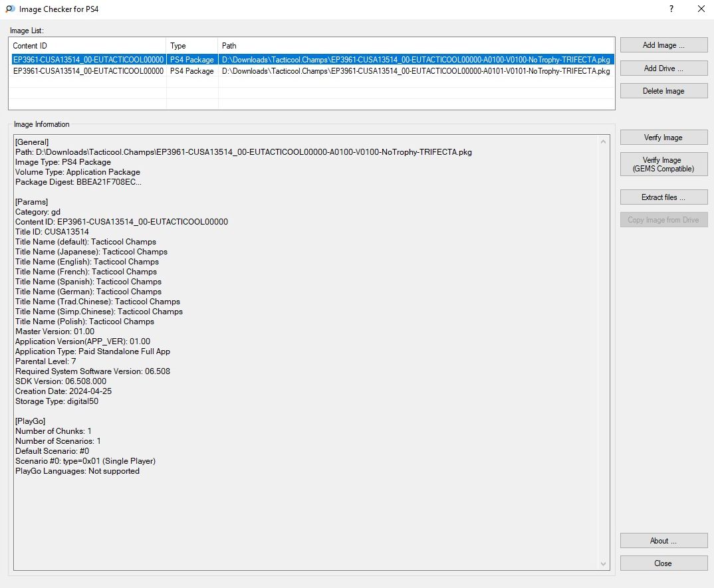Select the highlighted A0100-V0100 package path
Viewport: 714px width, 588px height.
pyautogui.click(x=416, y=60)
